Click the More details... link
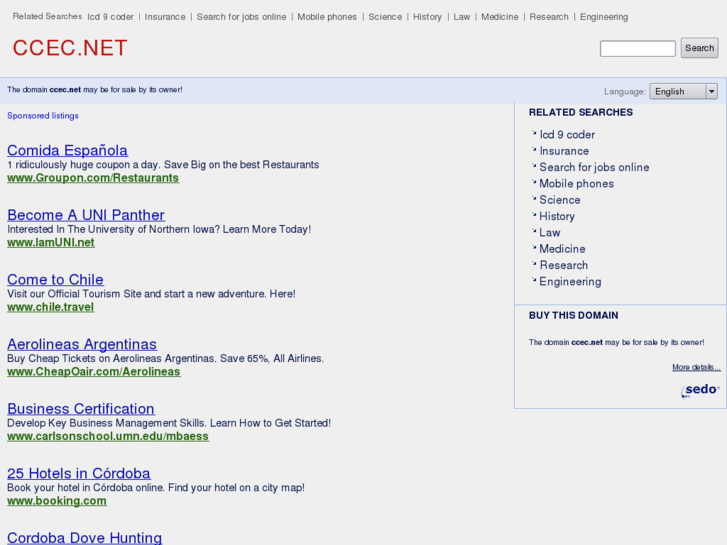 [x=696, y=367]
